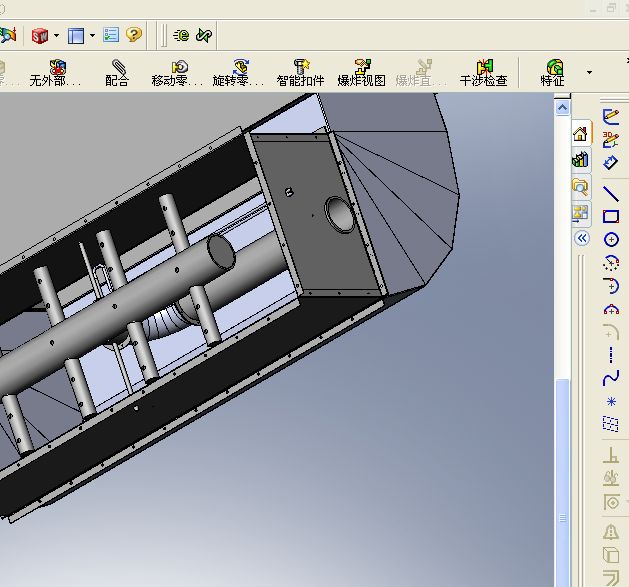This screenshot has width=629, height=587.
Task: Select the Centerpoint Arc tool
Action: (611, 263)
